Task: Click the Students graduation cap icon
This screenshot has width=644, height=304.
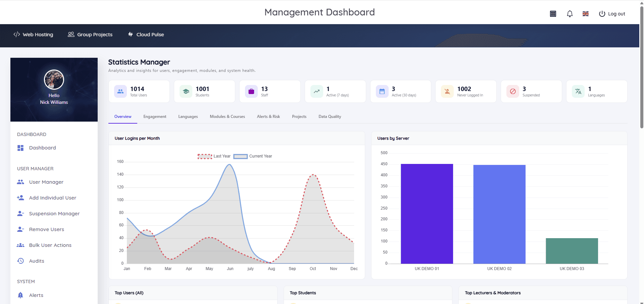Action: 186,91
